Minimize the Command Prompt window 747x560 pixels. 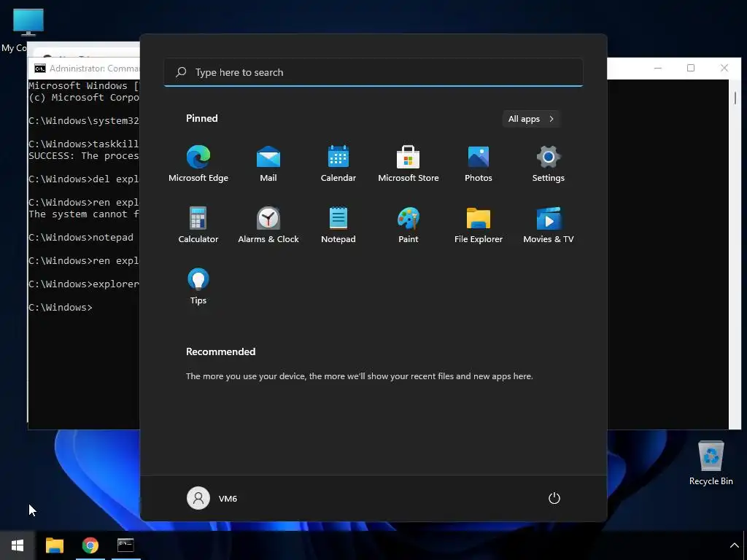tap(658, 68)
